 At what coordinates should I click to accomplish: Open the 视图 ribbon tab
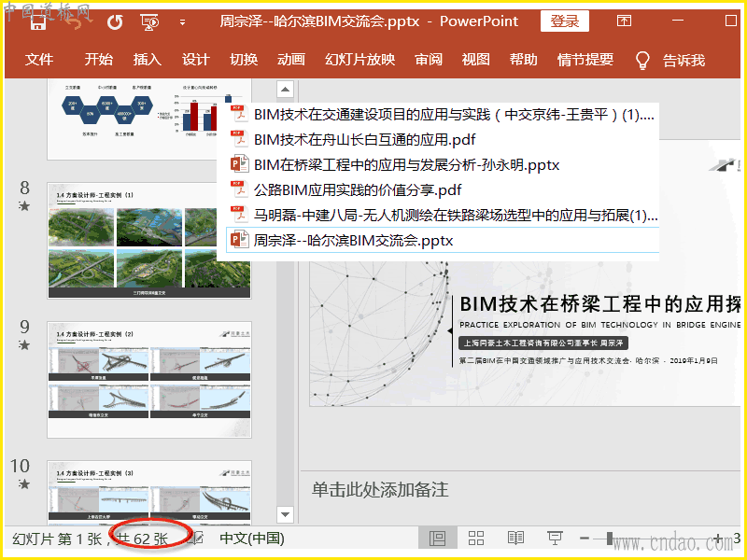point(475,60)
